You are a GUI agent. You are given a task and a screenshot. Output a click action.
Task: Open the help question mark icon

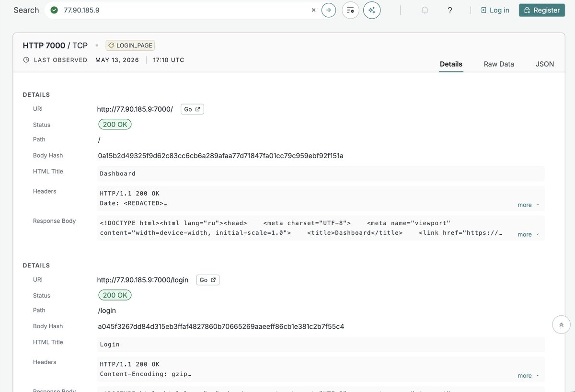tap(450, 10)
